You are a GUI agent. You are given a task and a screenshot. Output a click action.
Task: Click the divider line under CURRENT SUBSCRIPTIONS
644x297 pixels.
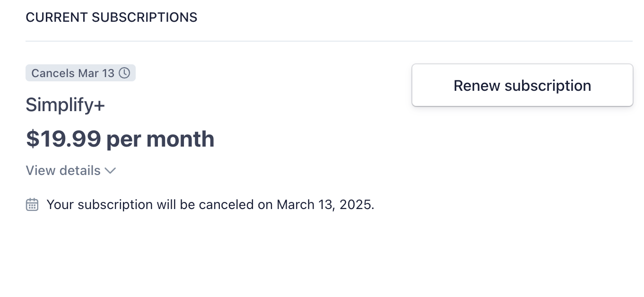329,41
